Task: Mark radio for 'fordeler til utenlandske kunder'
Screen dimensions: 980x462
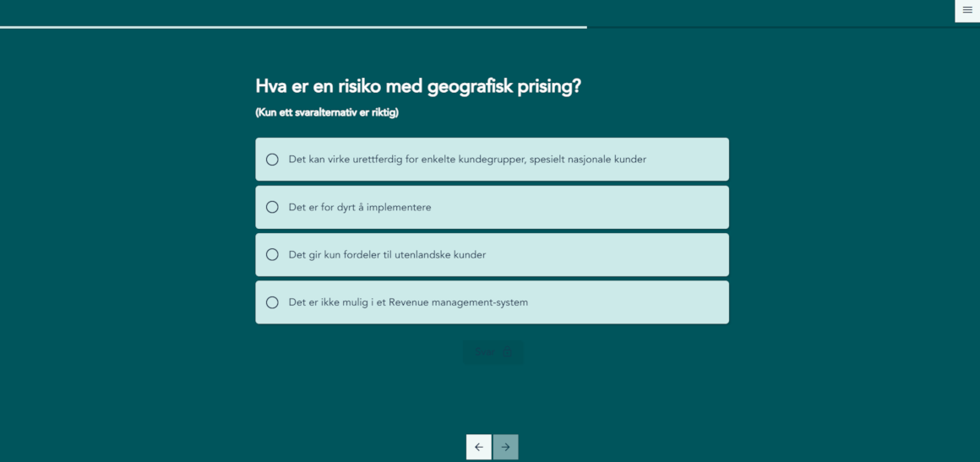Action: [x=272, y=255]
